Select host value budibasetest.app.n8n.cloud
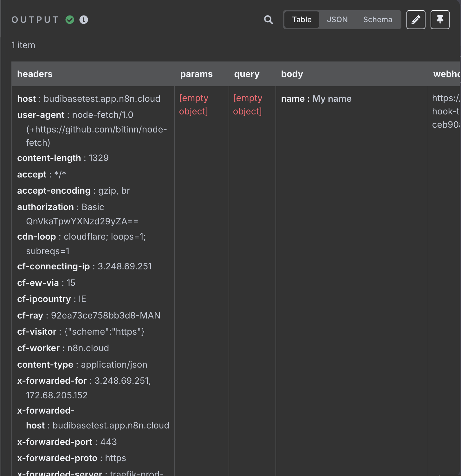Image resolution: width=461 pixels, height=476 pixels. click(x=102, y=99)
